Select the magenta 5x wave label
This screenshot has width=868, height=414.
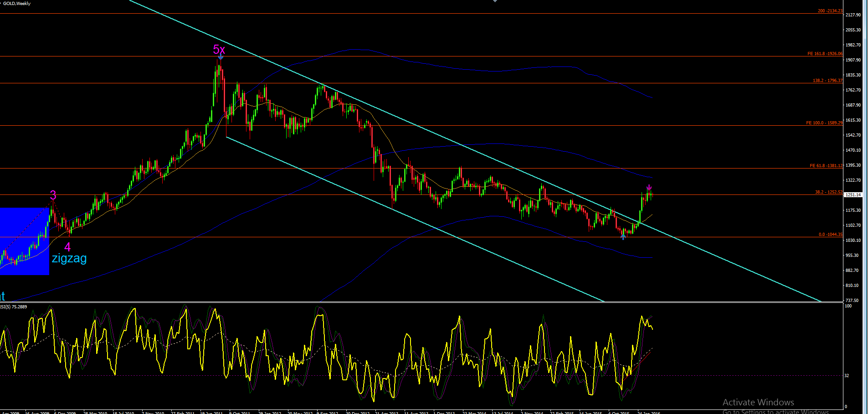tap(219, 50)
